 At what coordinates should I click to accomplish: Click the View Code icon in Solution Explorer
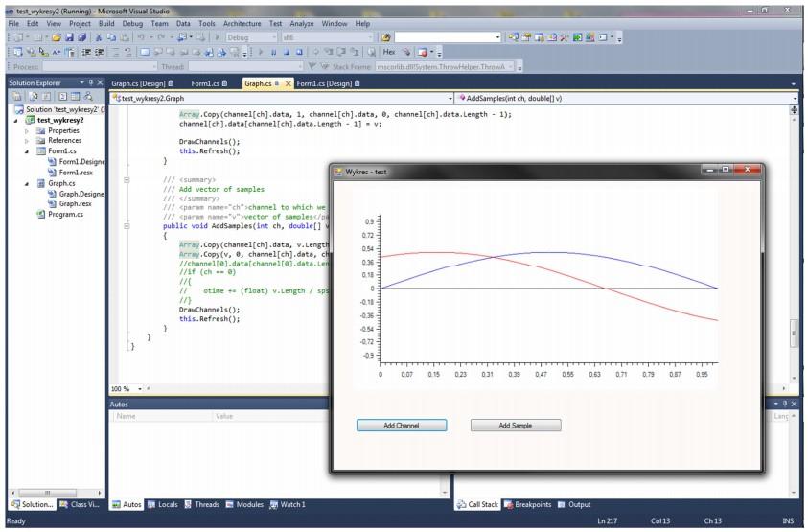tap(63, 97)
